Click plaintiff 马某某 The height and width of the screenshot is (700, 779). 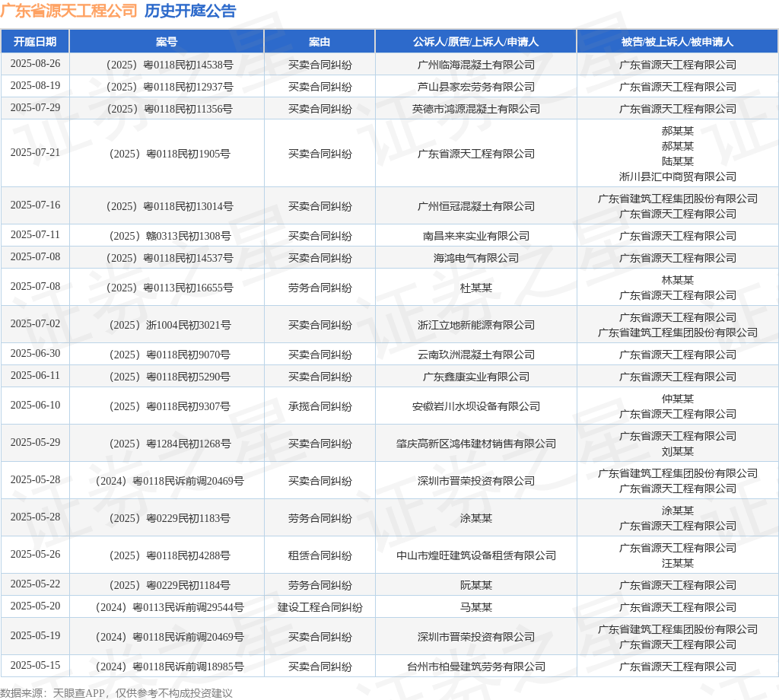tap(476, 607)
